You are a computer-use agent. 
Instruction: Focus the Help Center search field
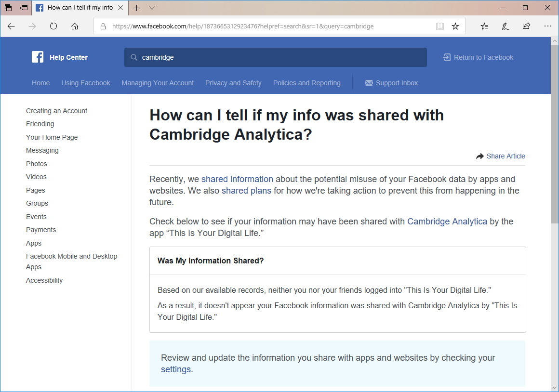tap(276, 57)
